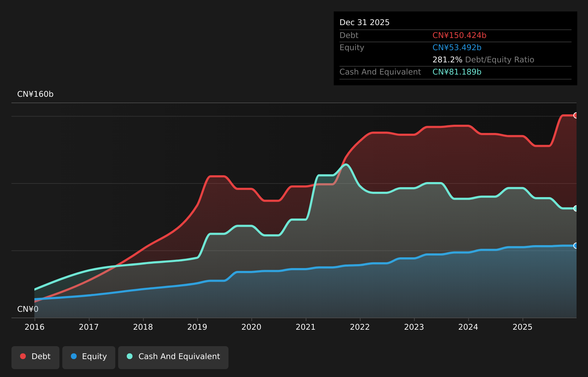
Task: Click the Equity row label in tooltip
Action: point(352,48)
